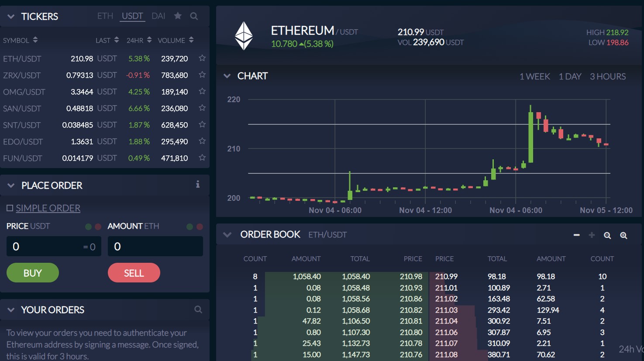Viewport: 644px width, 361px height.
Task: Set chart range to 1 Day
Action: tap(570, 76)
